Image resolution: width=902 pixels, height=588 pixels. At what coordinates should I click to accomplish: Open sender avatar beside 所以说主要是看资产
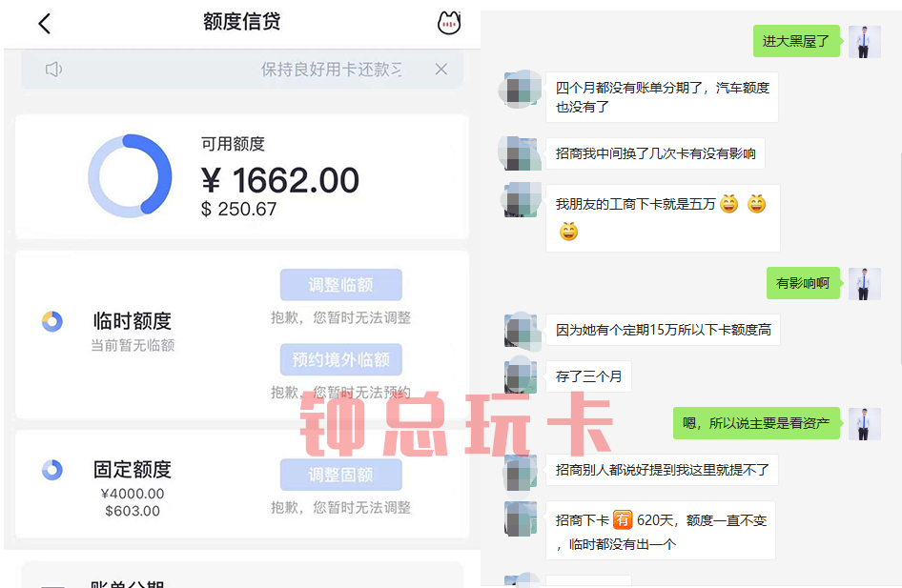865,424
